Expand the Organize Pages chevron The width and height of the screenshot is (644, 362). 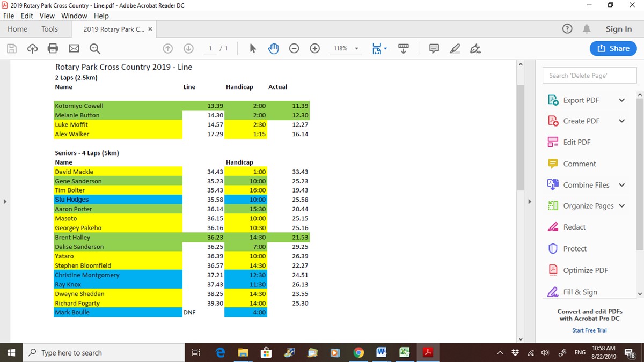622,206
